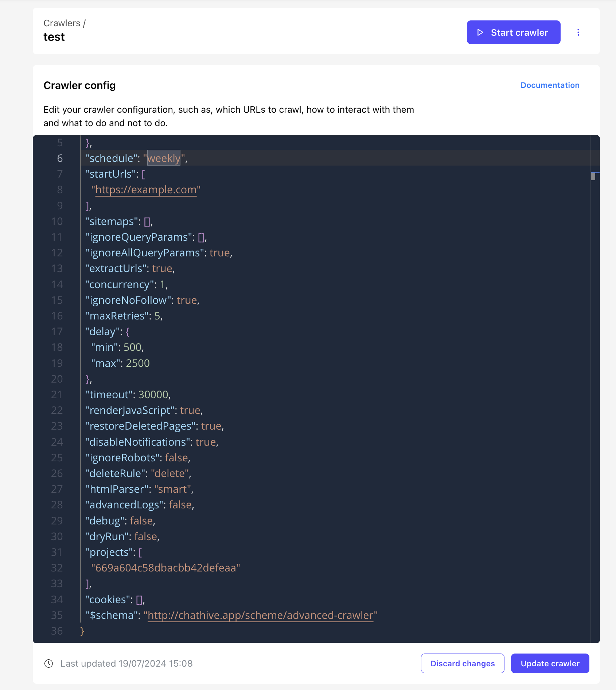Click the play icon inside Start crawler

tap(480, 32)
